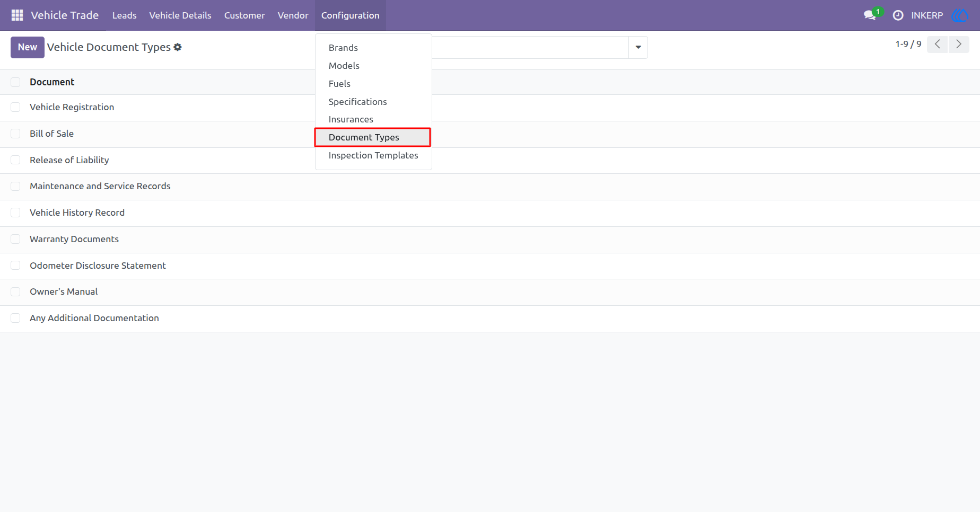Check the Owner's Manual row checkbox
The height and width of the screenshot is (512, 980).
[x=15, y=292]
